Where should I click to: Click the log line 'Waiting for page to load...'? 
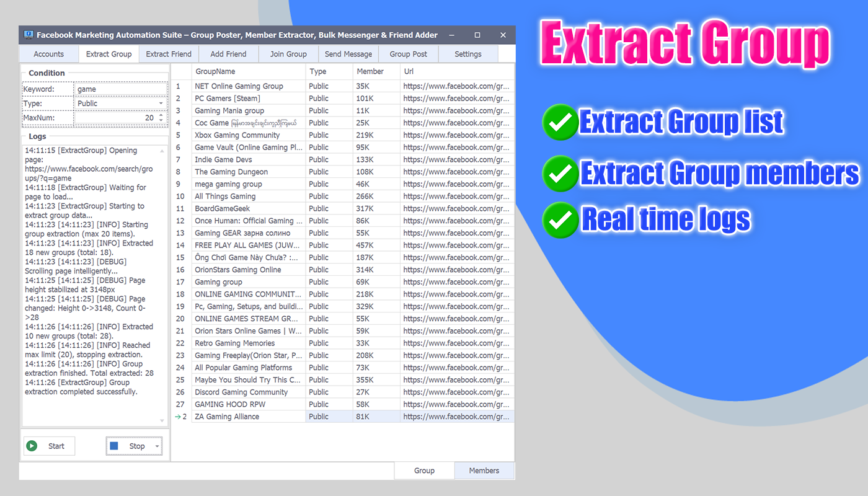coord(86,192)
